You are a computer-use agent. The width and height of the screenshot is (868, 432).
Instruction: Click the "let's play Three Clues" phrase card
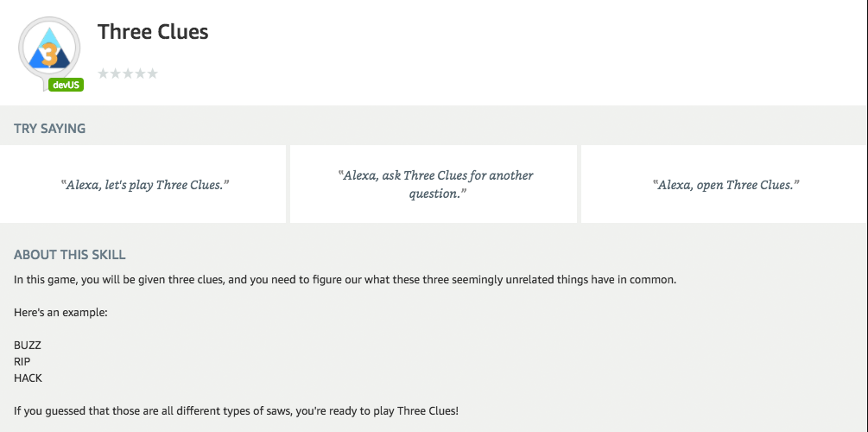pyautogui.click(x=143, y=185)
